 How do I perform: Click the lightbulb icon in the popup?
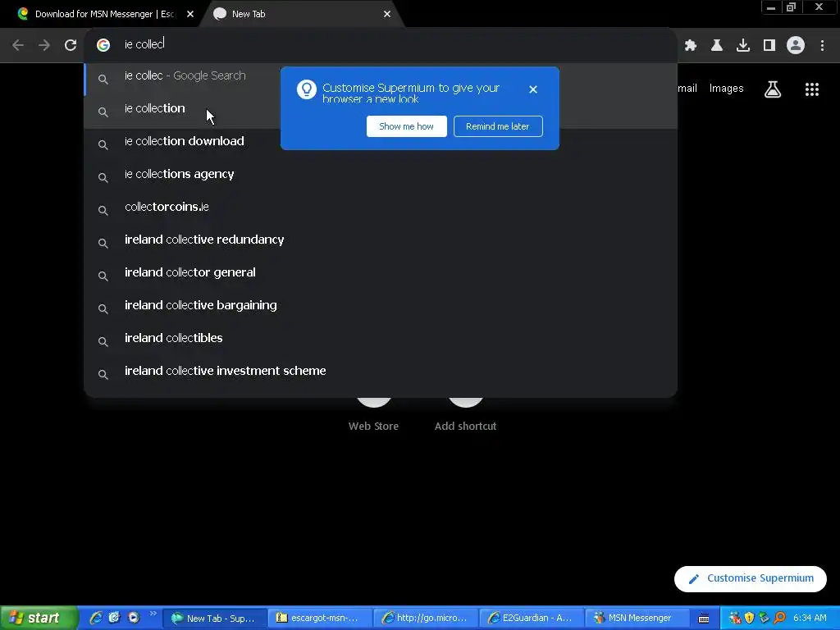tap(307, 89)
